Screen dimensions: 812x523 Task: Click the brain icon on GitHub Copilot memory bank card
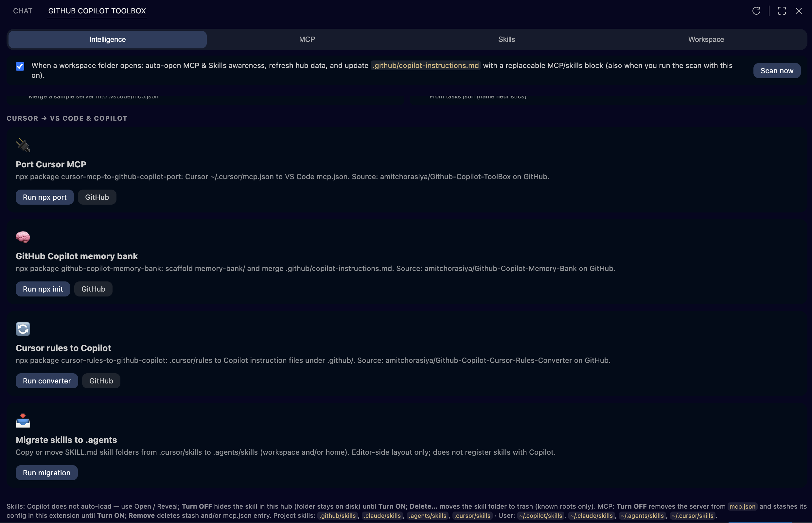23,237
